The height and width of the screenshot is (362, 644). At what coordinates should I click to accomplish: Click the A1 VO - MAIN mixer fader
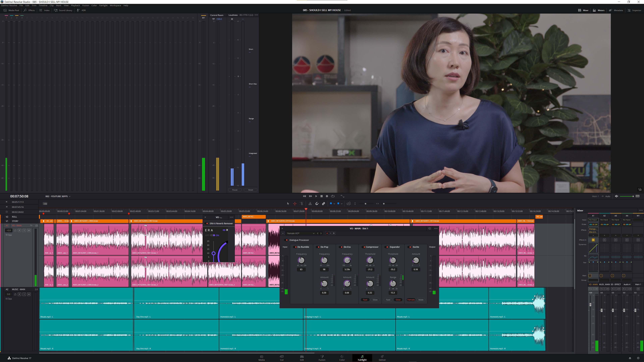(591, 304)
